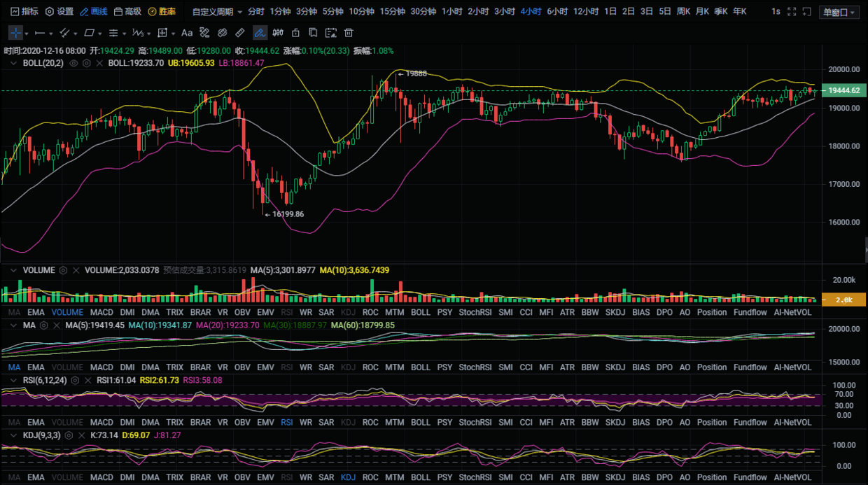Click the ruler measure tool
This screenshot has height=485, width=868.
click(x=240, y=33)
